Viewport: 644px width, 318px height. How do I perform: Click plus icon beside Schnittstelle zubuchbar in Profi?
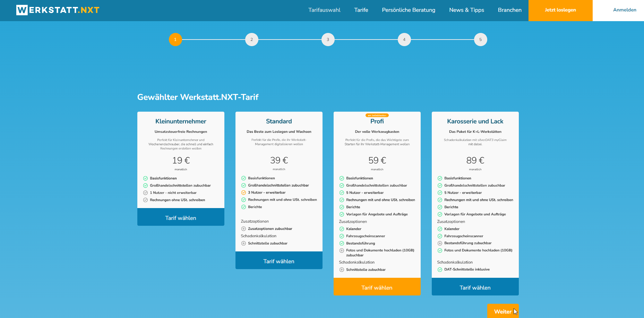pyautogui.click(x=342, y=270)
